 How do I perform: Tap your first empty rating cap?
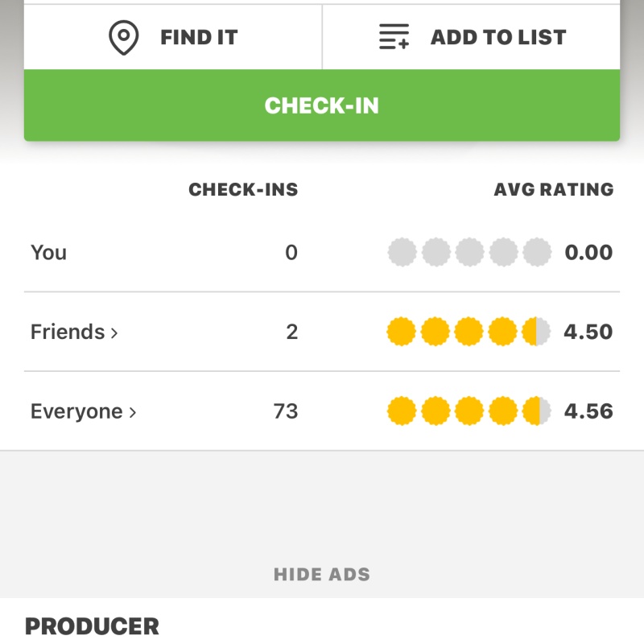(x=402, y=253)
